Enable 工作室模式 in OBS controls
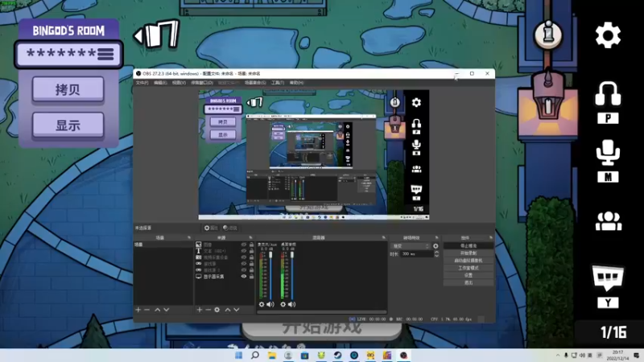This screenshot has height=362, width=644. click(x=469, y=268)
